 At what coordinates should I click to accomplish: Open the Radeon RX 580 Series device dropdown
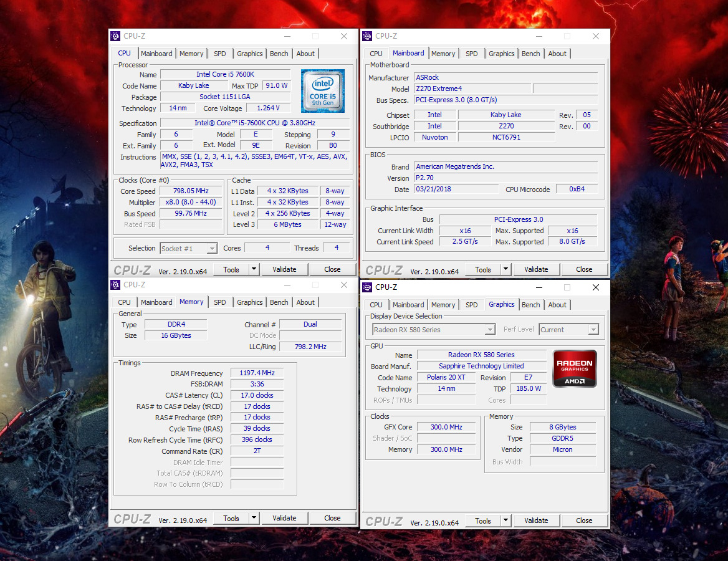tap(490, 330)
